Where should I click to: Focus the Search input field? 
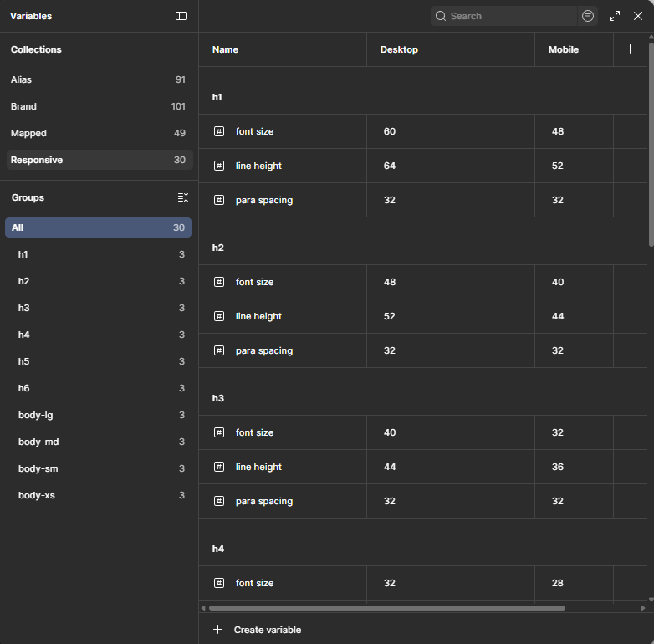[503, 16]
